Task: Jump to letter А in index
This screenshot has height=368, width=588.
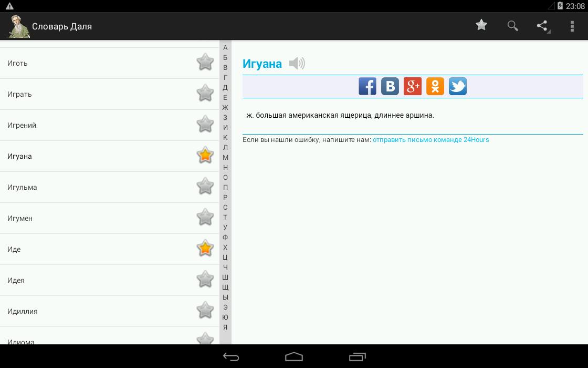Action: 225,48
